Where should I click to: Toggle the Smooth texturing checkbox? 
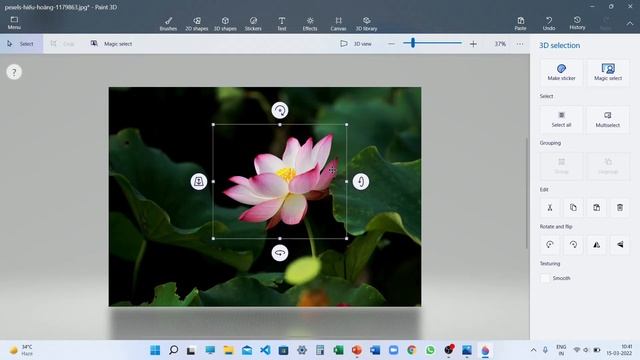545,278
